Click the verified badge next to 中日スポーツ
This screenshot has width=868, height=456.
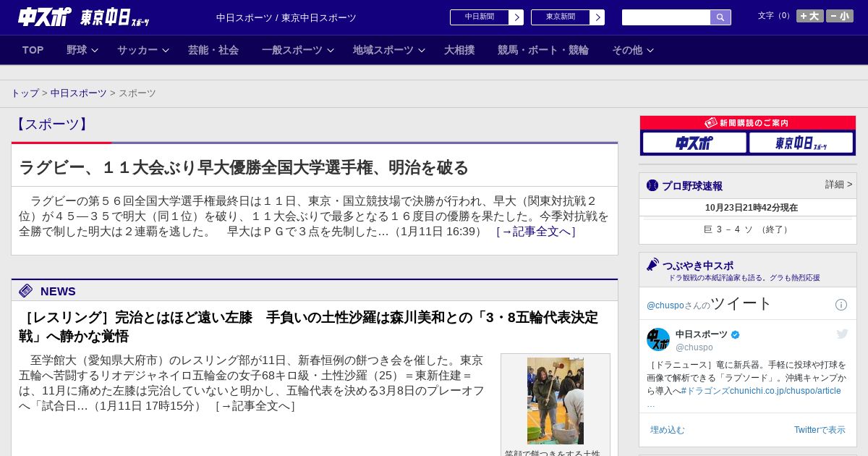click(736, 334)
